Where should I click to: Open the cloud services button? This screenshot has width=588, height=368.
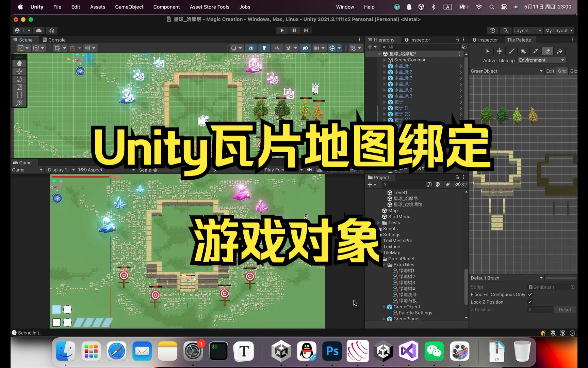[x=39, y=30]
